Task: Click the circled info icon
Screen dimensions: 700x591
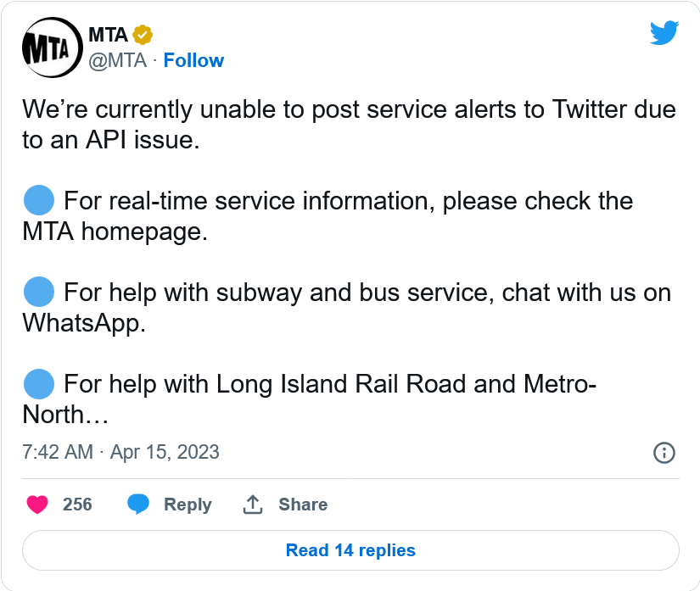Action: (664, 452)
